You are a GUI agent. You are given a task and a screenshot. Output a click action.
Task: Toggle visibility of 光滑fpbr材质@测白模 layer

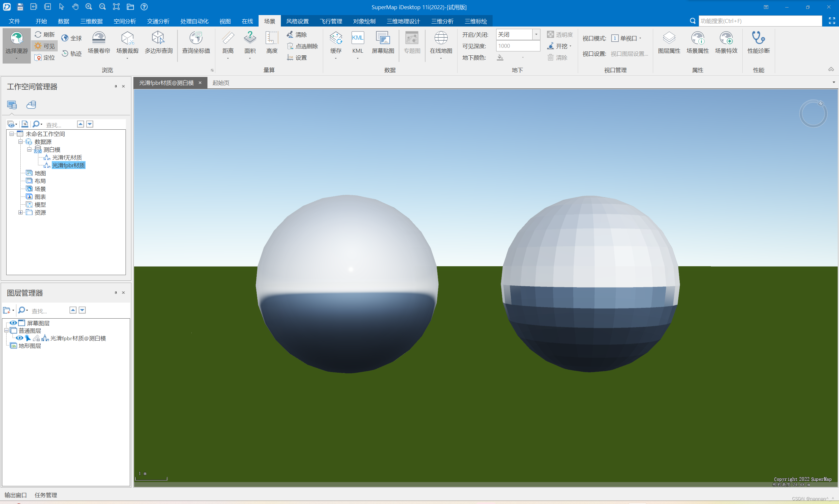point(19,338)
